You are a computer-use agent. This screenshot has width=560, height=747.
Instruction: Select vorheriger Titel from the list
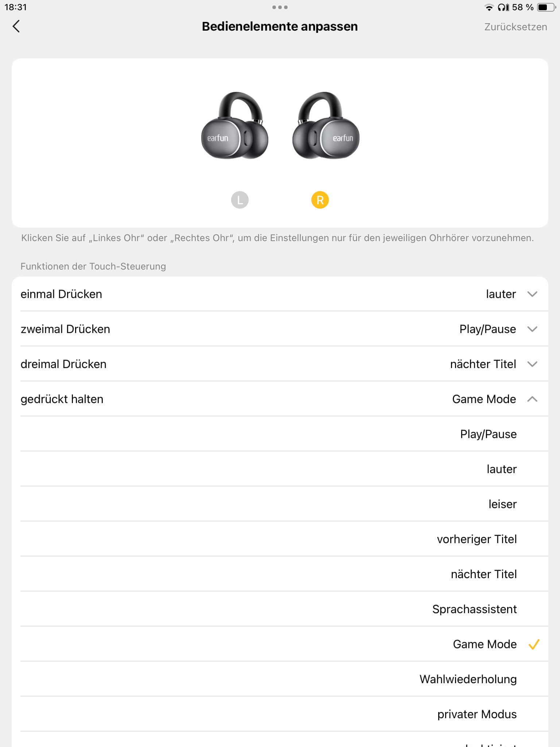(x=477, y=539)
